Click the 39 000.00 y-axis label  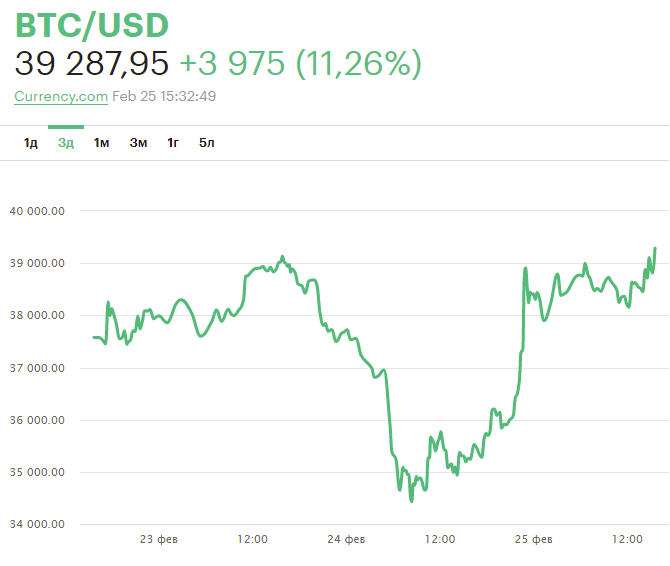click(37, 263)
